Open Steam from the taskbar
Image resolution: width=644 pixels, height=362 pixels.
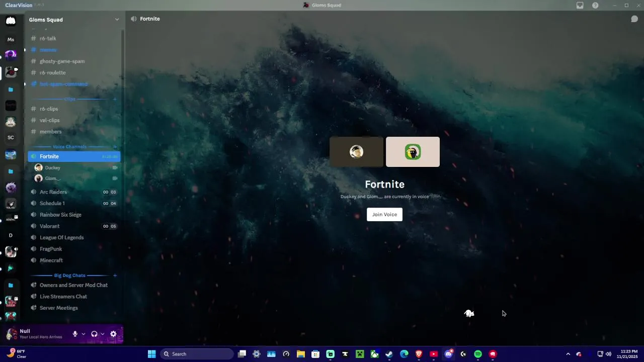(x=389, y=354)
